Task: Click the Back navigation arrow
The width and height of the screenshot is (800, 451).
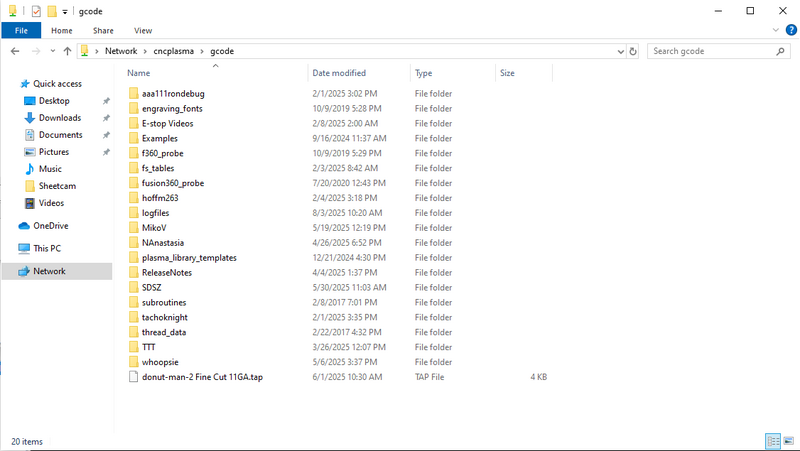Action: tap(13, 50)
